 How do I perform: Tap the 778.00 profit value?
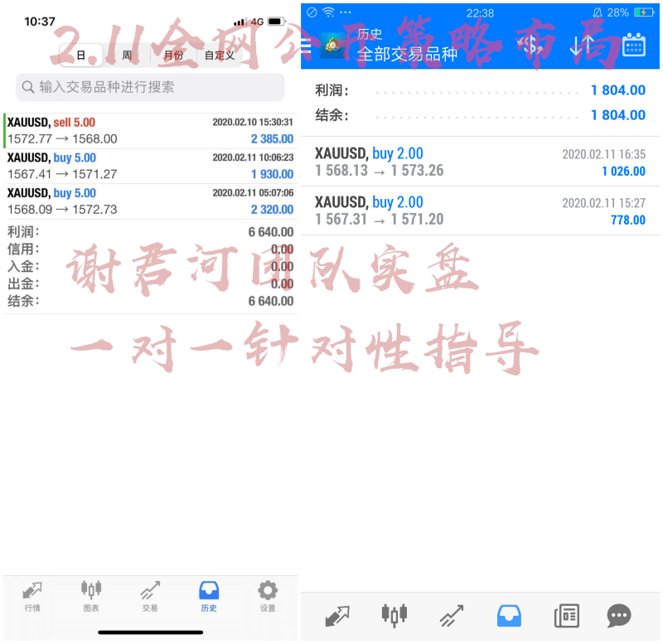(628, 220)
